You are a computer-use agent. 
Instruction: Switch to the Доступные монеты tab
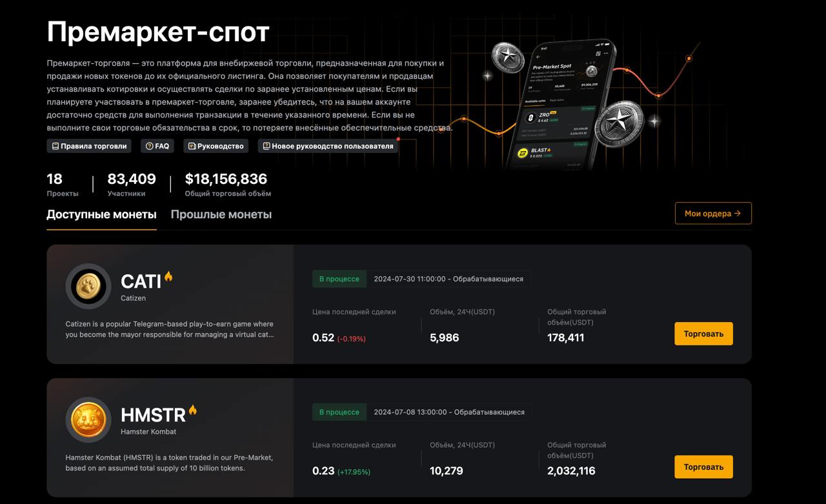101,215
